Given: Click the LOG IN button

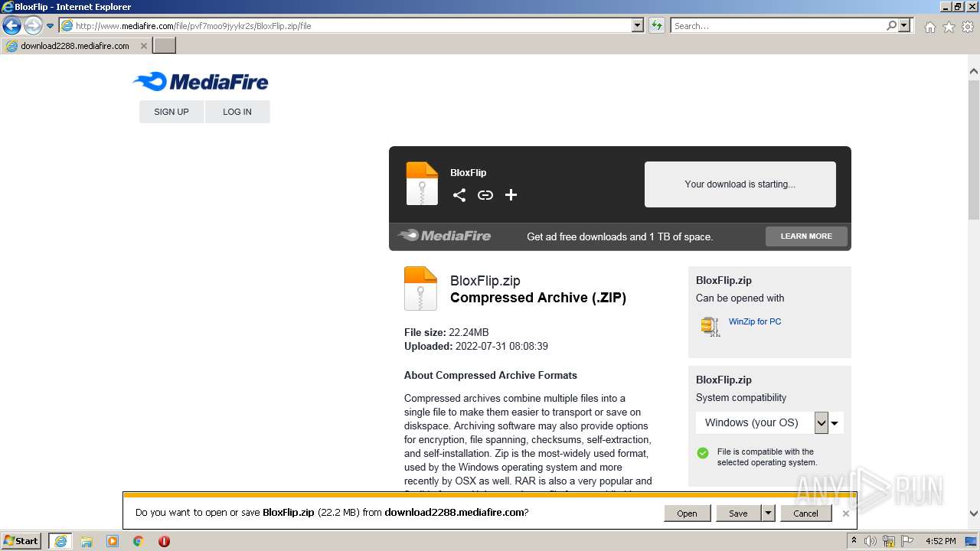Looking at the screenshot, I should click(x=237, y=112).
